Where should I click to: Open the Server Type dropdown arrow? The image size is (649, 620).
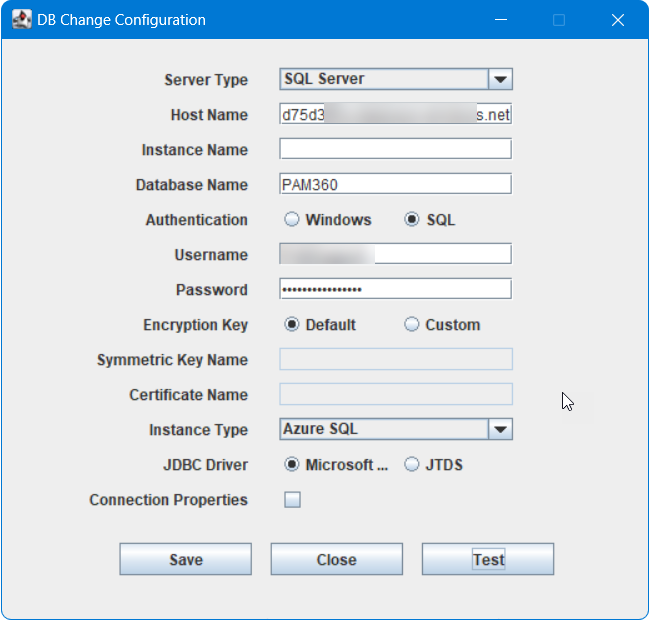[x=500, y=79]
